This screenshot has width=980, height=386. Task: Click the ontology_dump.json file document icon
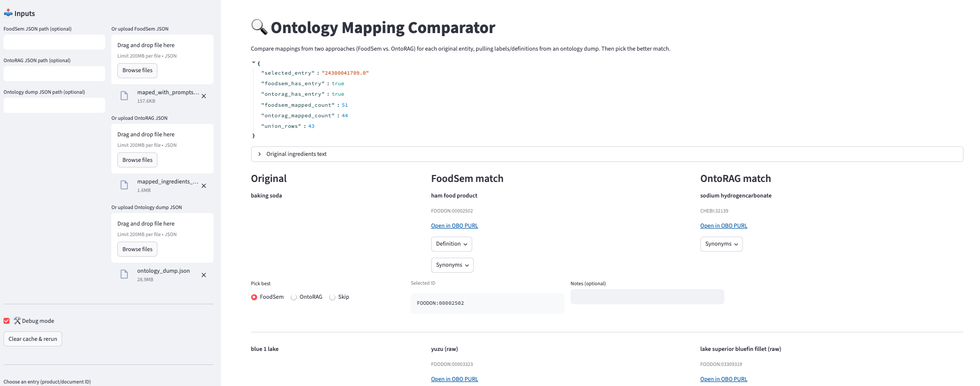point(124,274)
